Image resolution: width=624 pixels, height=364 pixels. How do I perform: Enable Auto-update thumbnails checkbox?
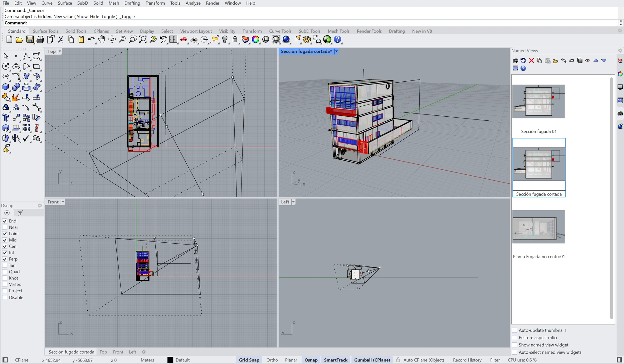click(x=514, y=330)
